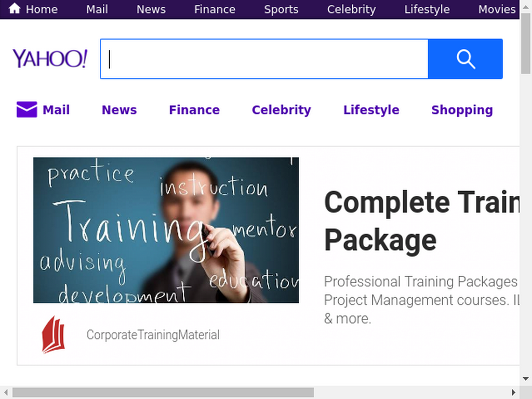Open Mail in the top navigation bar
The width and height of the screenshot is (532, 399).
point(97,9)
